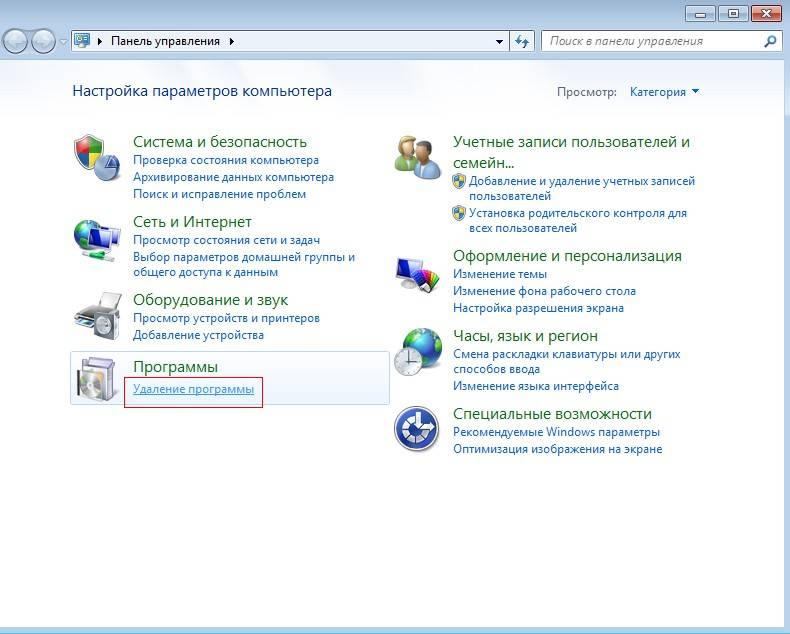The height and width of the screenshot is (634, 790).
Task: Close the Control Panel window
Action: coord(766,14)
